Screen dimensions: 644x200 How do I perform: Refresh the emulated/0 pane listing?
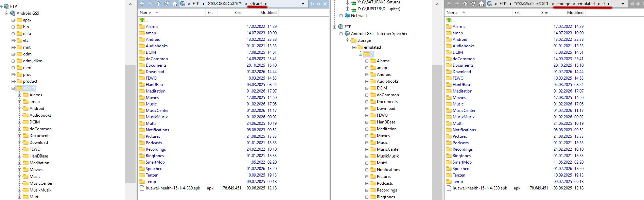coord(473,4)
